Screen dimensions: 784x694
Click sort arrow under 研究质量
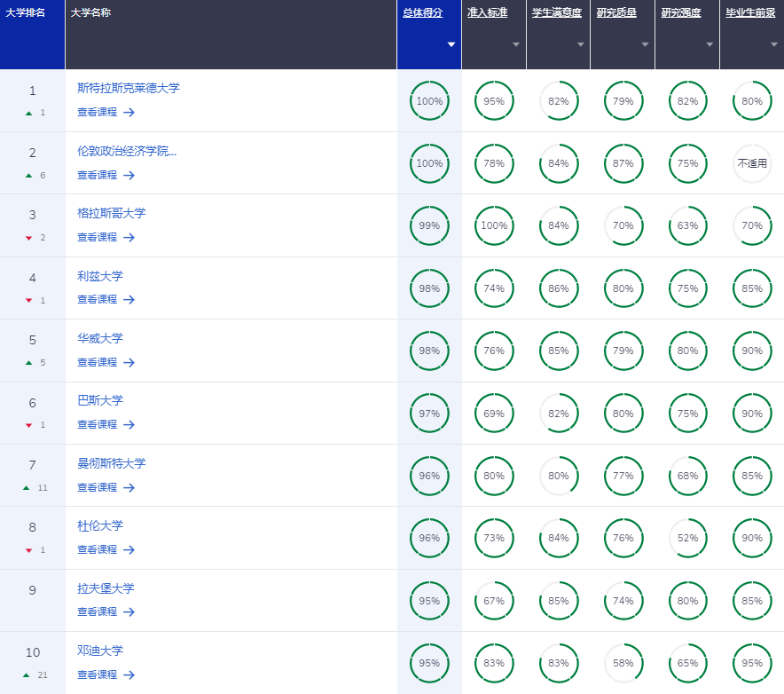[x=645, y=44]
